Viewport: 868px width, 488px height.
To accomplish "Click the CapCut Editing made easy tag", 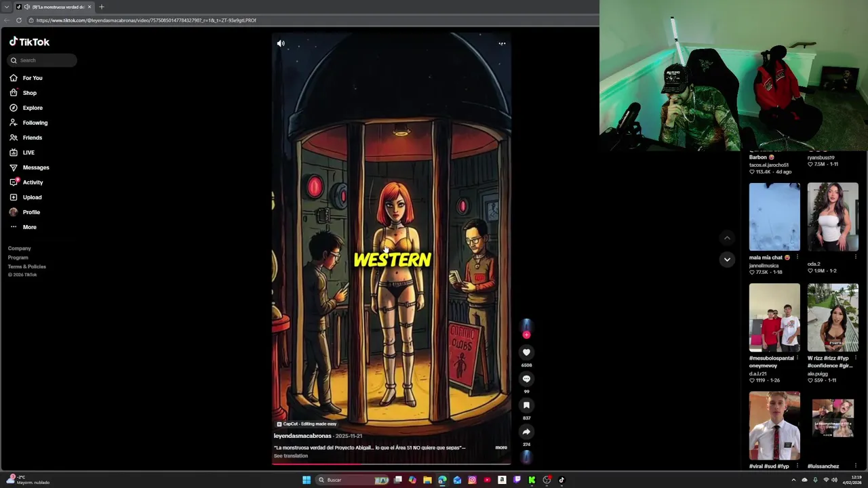I will [307, 424].
